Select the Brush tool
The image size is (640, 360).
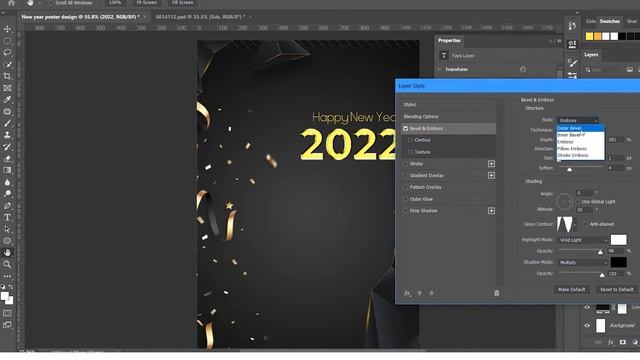pos(7,123)
